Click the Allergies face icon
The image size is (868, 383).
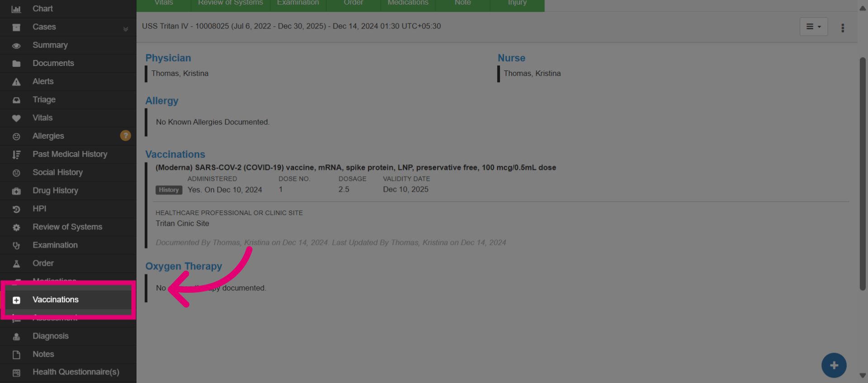[x=16, y=136]
